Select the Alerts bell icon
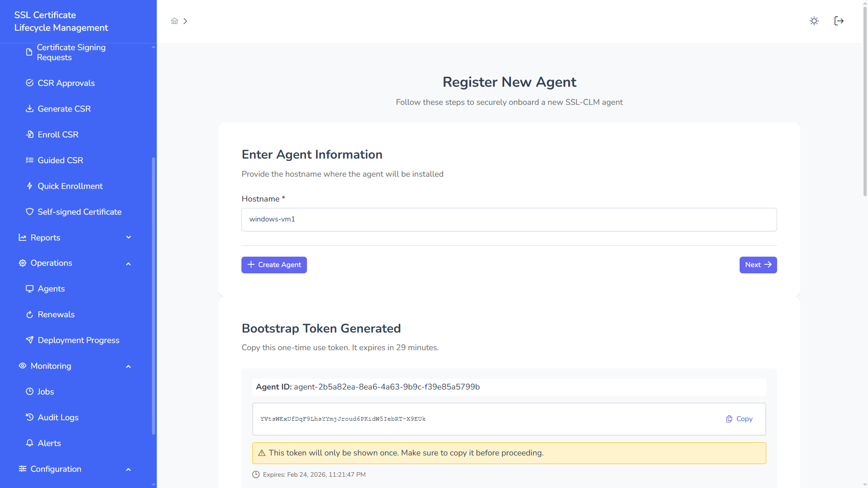Screen dimensions: 868x488 coord(29,443)
